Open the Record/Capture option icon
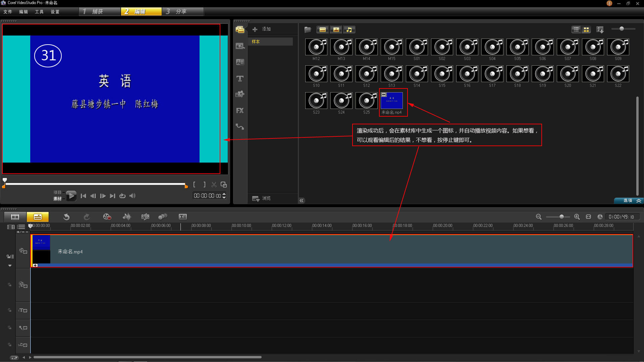 pyautogui.click(x=107, y=217)
